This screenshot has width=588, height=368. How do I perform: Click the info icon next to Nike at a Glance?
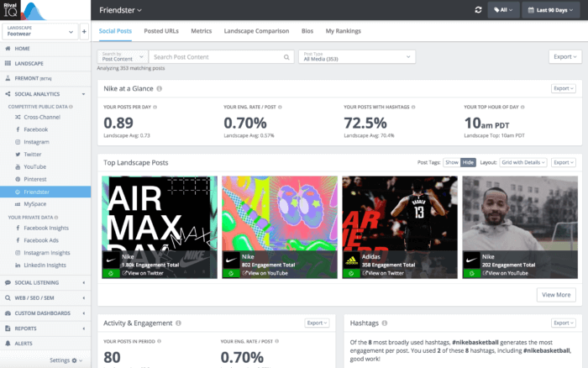(x=160, y=88)
